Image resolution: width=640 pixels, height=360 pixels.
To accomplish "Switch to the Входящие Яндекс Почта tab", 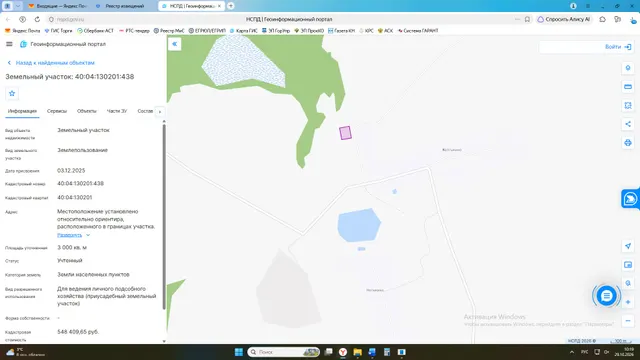I will [x=58, y=6].
